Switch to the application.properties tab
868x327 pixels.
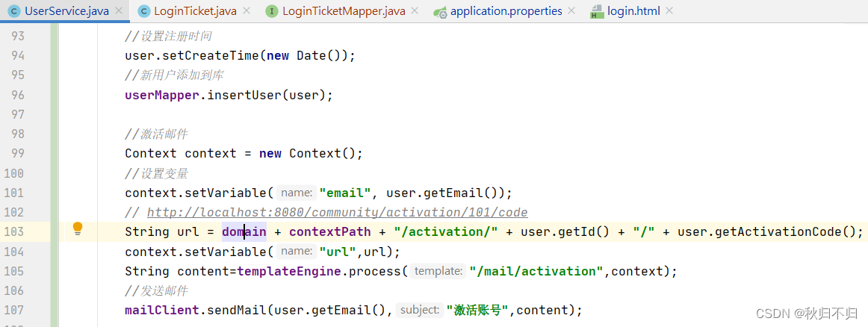tap(506, 11)
